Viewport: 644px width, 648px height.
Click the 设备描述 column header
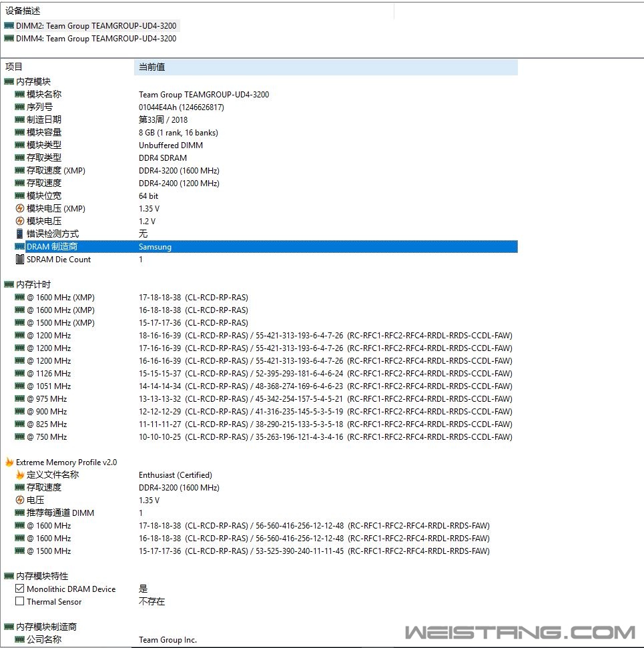(23, 11)
